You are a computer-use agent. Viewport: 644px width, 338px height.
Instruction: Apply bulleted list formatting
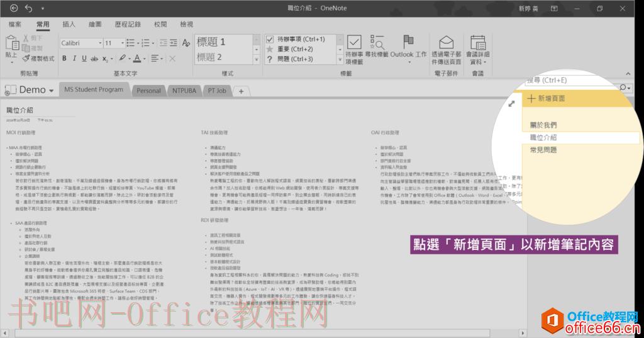(x=131, y=43)
